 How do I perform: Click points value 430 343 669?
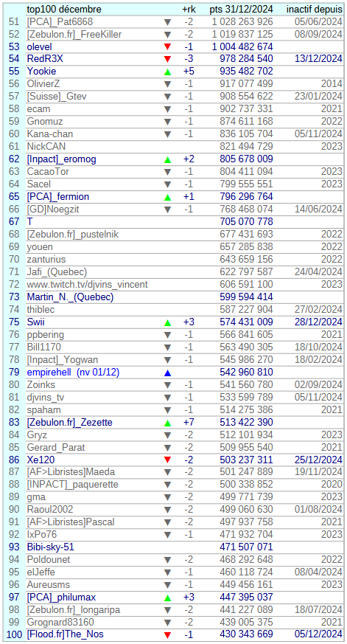[x=247, y=634]
